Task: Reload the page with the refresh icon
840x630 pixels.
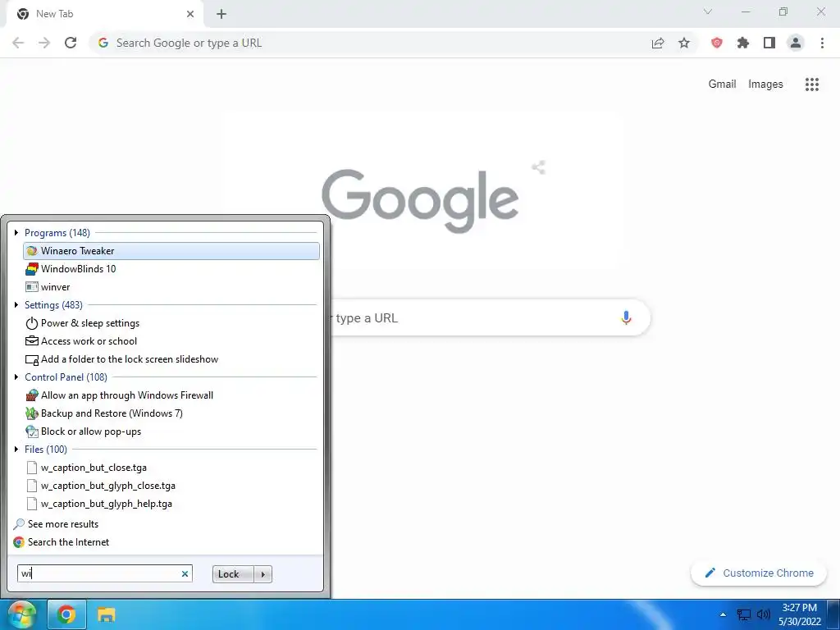Action: coord(71,43)
